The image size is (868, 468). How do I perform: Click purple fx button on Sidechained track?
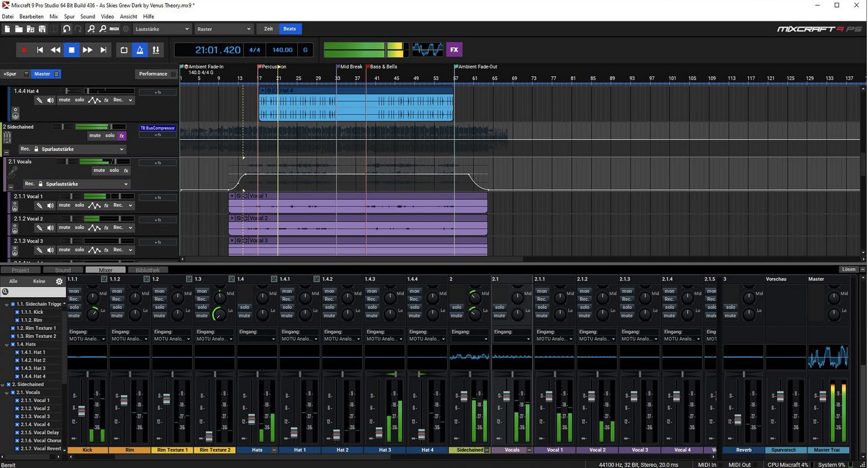pos(121,136)
